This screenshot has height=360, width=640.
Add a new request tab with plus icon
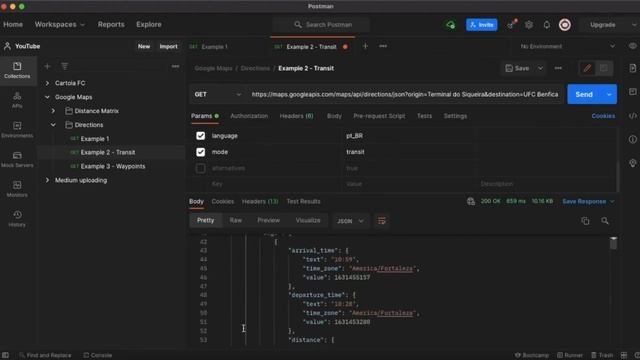[365, 46]
